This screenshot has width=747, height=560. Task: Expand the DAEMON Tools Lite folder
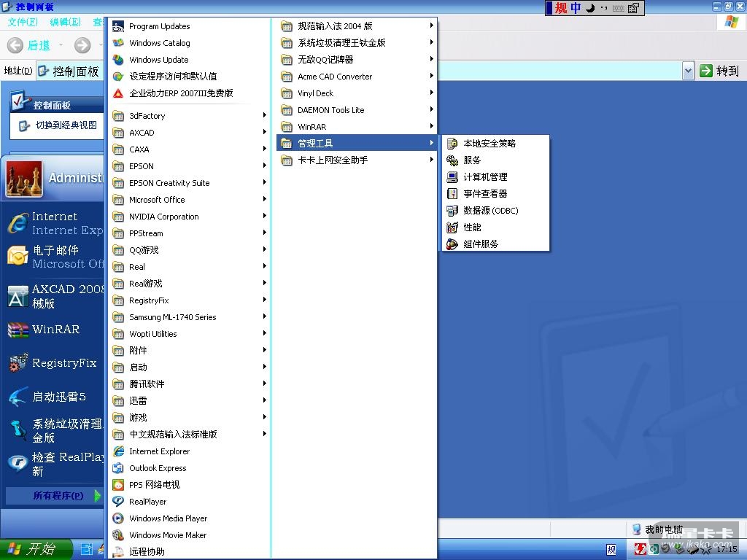(x=357, y=110)
